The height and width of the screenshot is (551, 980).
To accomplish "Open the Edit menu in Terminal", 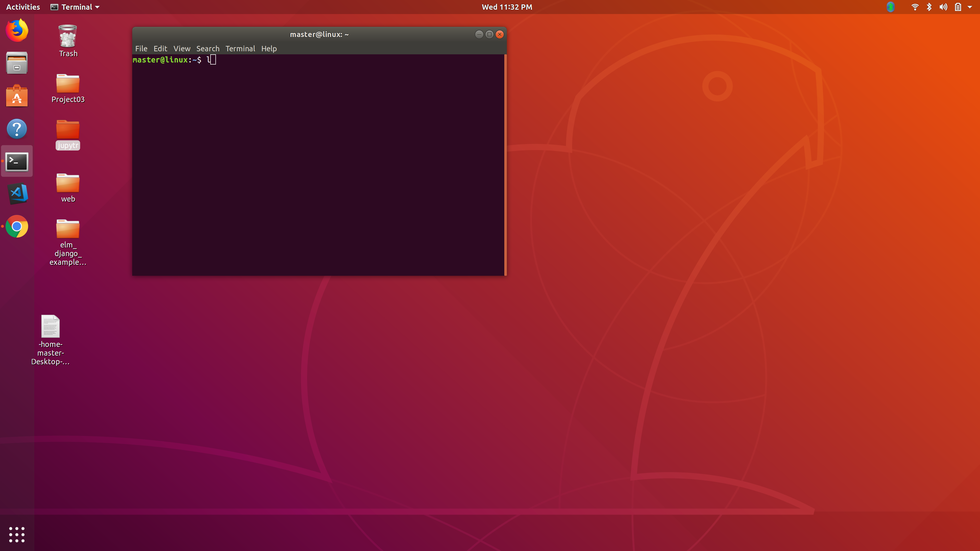I will tap(160, 48).
